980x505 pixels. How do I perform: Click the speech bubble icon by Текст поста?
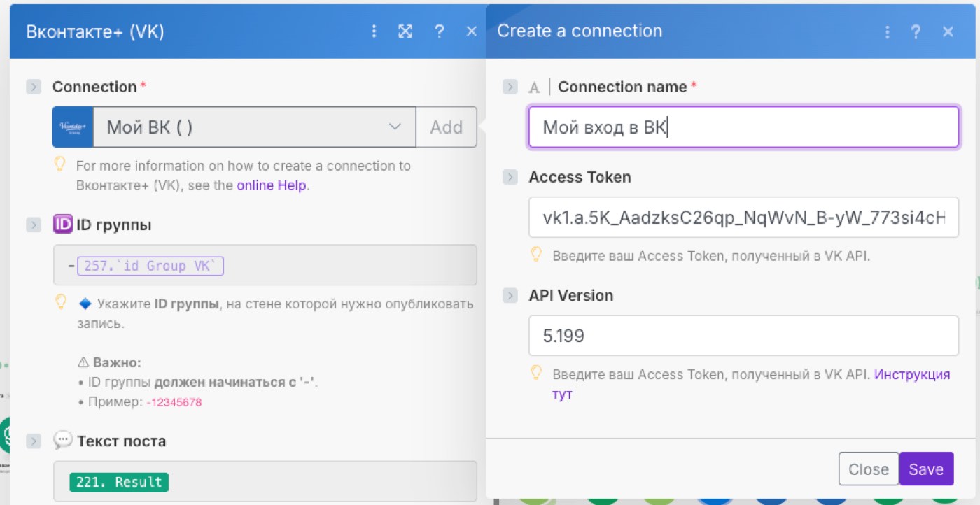(63, 441)
